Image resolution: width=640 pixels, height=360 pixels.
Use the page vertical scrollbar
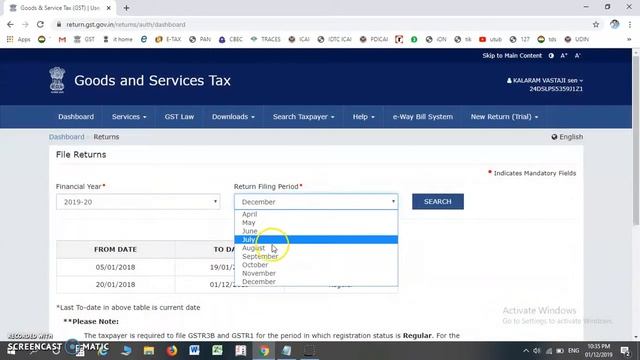point(636,141)
